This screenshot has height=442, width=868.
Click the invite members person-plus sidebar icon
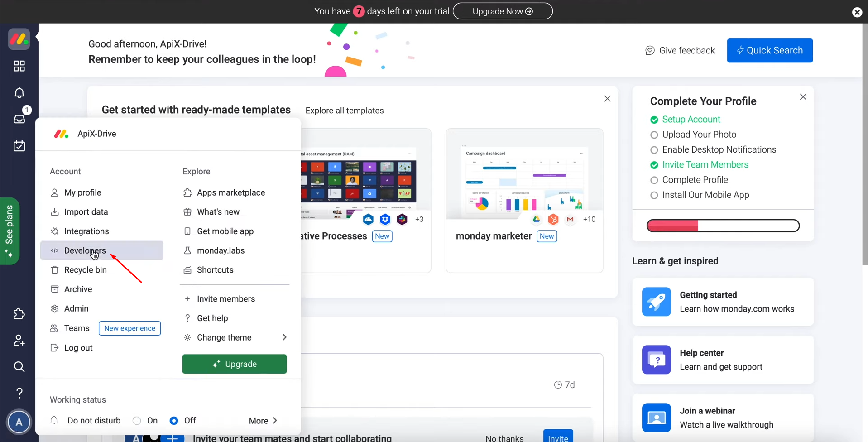tap(19, 340)
